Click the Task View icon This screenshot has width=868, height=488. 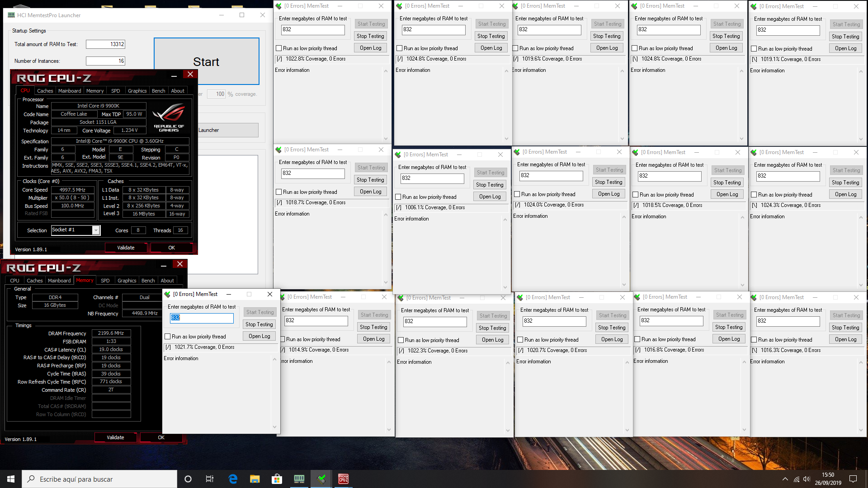[210, 479]
